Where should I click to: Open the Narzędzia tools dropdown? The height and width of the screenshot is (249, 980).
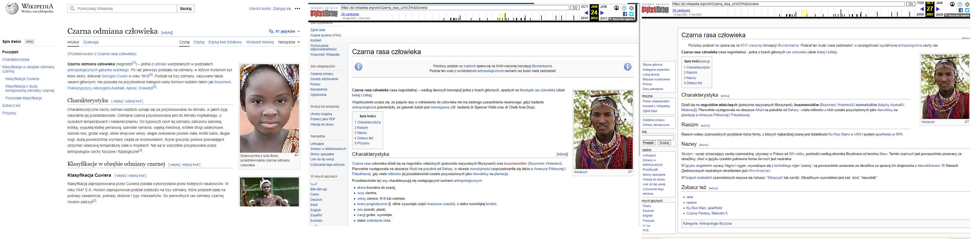point(289,42)
